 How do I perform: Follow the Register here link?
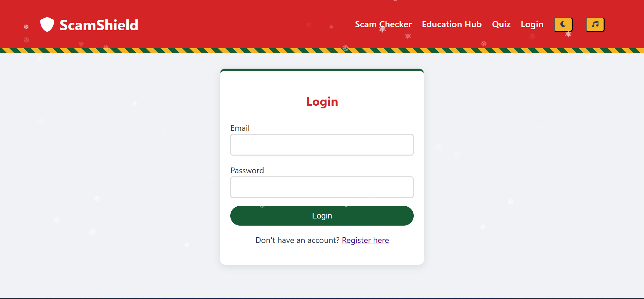(x=365, y=240)
